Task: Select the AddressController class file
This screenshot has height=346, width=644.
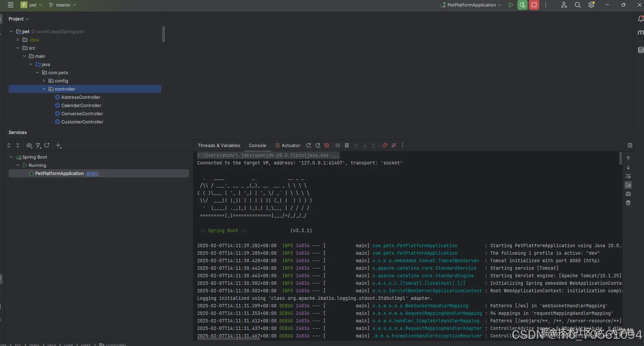Action: click(80, 97)
